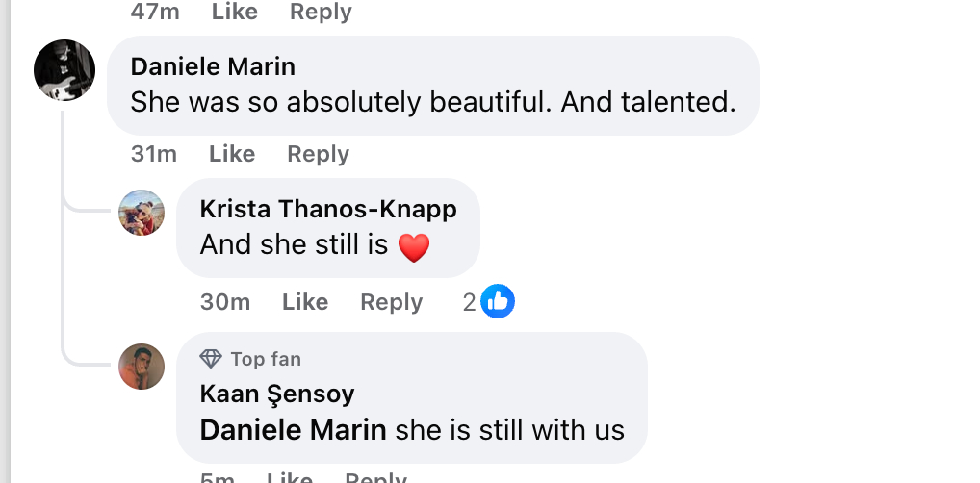Click the 31m timestamp on Daniele's comment
980x483 pixels.
click(x=154, y=154)
